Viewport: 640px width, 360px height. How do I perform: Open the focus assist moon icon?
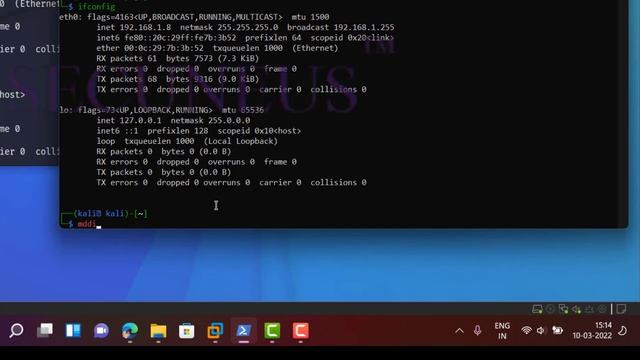(623, 330)
